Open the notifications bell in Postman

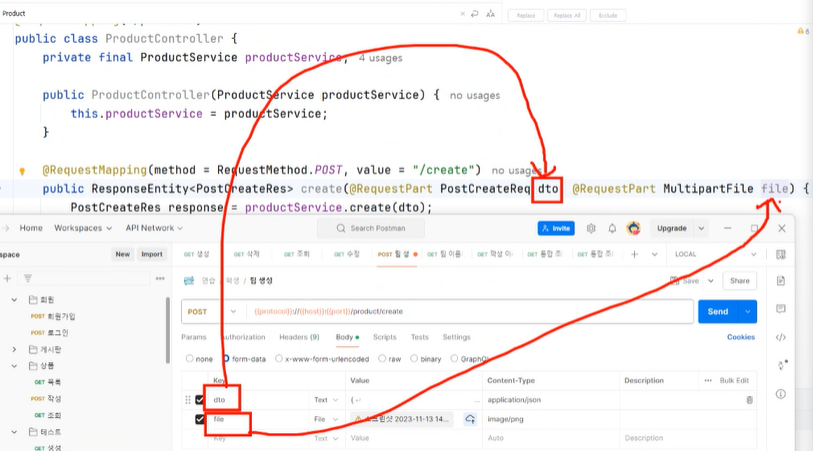coord(612,228)
